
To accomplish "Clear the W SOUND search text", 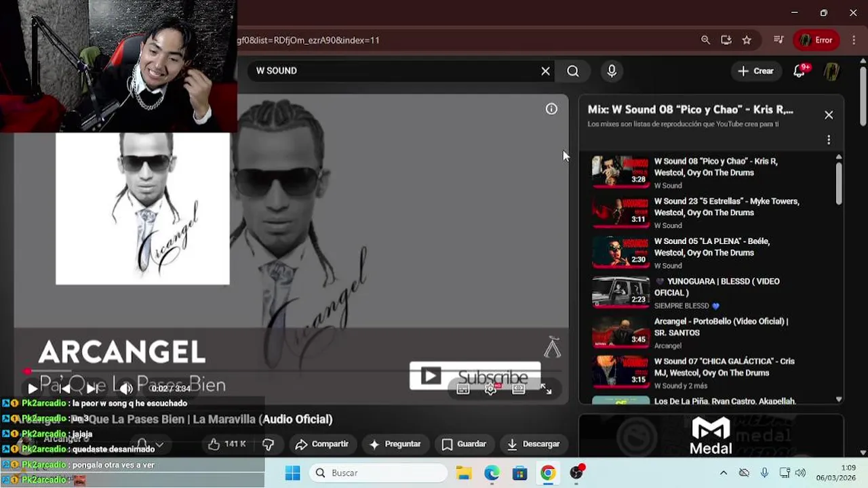I will click(545, 71).
